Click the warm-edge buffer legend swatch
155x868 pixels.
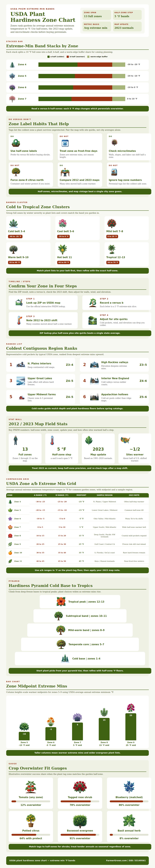coord(89,57)
